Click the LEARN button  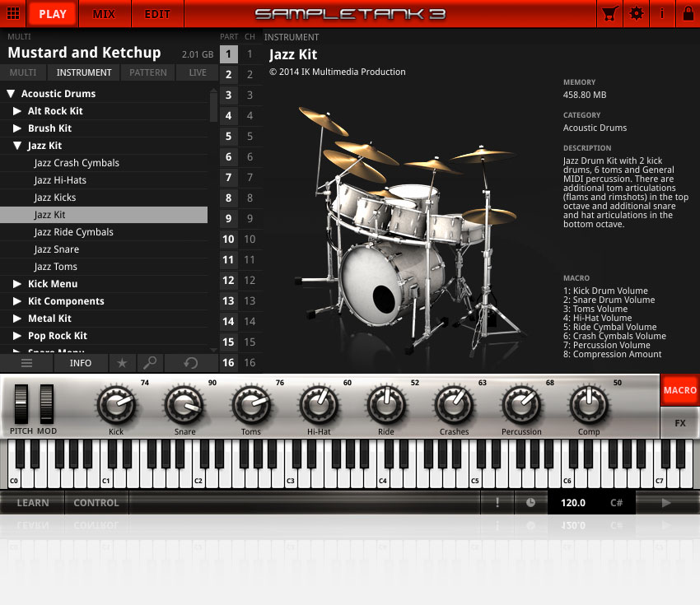(31, 502)
